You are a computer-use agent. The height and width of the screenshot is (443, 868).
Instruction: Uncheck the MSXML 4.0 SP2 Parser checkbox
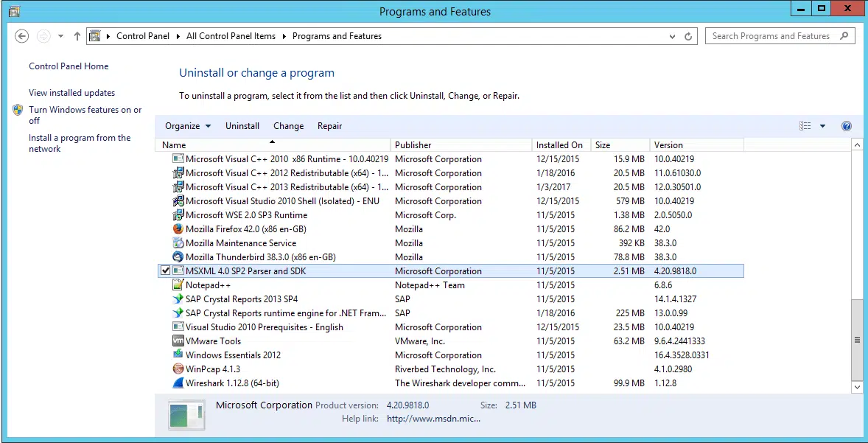click(165, 271)
